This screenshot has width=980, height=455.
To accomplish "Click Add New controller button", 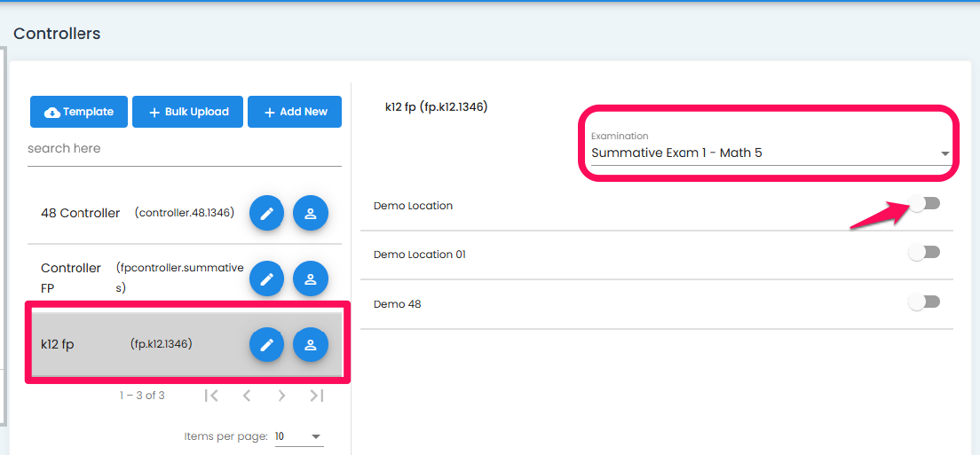I will pyautogui.click(x=295, y=112).
